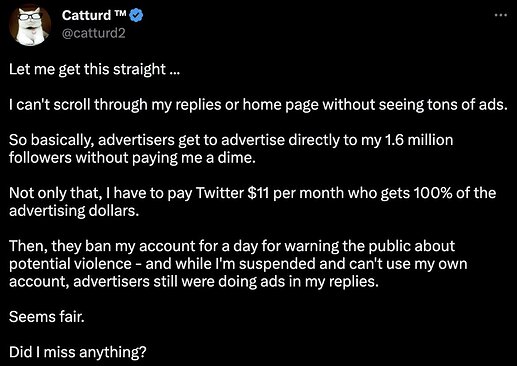Screen dimensions: 517x366
Task: Open the three-dot more options menu
Action: click(501, 15)
